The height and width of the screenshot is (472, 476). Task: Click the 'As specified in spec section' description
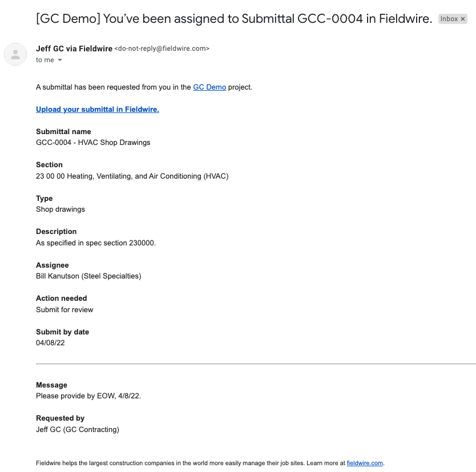pyautogui.click(x=96, y=243)
